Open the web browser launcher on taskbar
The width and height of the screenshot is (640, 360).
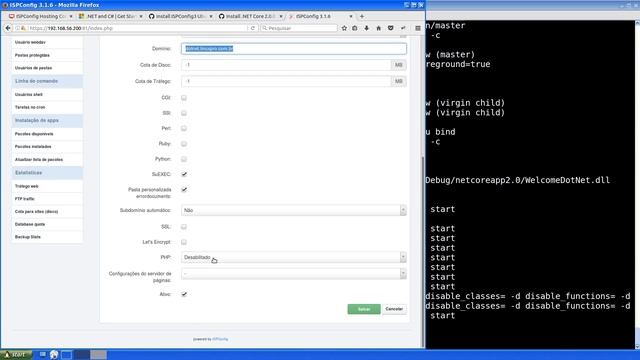click(54, 355)
